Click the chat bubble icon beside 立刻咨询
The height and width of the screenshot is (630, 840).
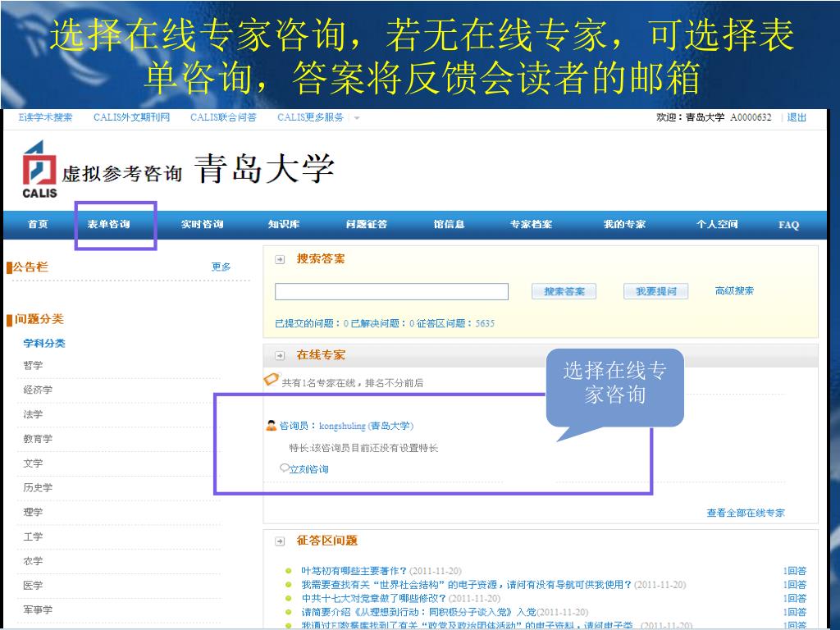click(285, 468)
